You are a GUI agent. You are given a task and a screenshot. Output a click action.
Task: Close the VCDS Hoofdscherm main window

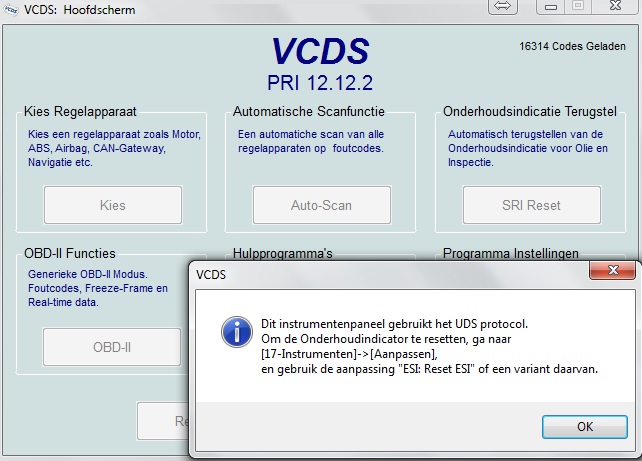[615, 6]
